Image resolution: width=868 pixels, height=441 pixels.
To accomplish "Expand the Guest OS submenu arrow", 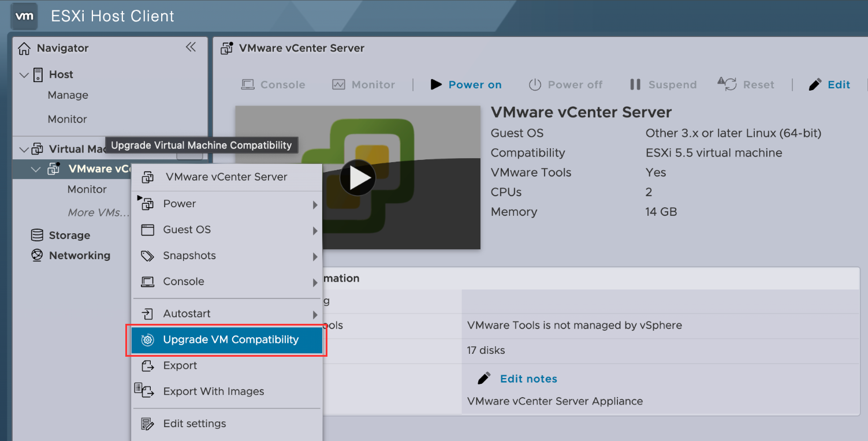I will click(x=315, y=231).
